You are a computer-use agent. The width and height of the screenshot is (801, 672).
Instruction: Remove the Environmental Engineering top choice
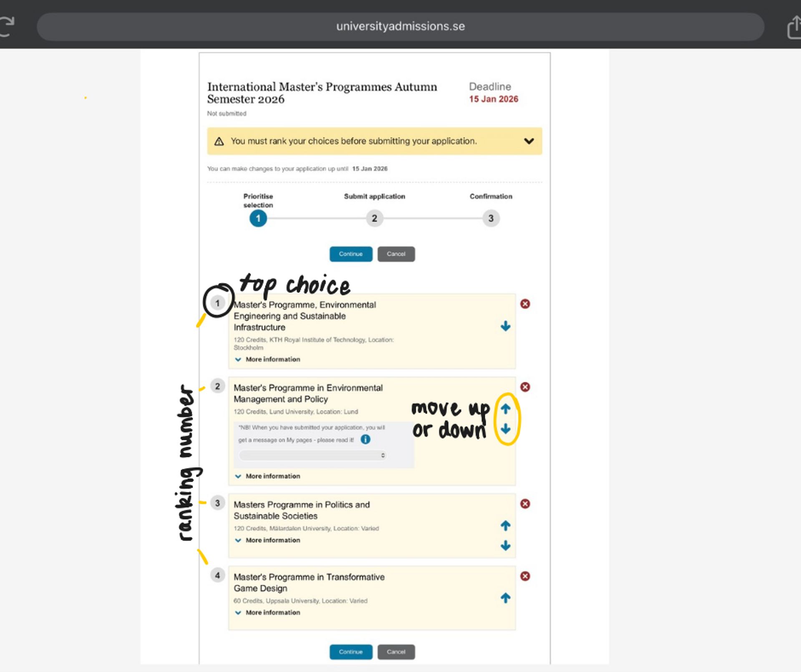(x=525, y=304)
